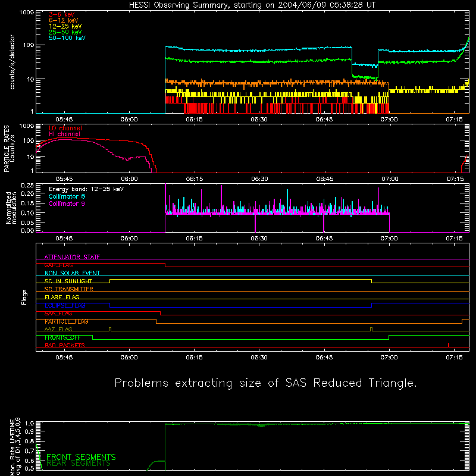This screenshot has height=476, width=476.
Task: Click the SC_IN_SUNLIGHT flag label
Action: [68, 281]
